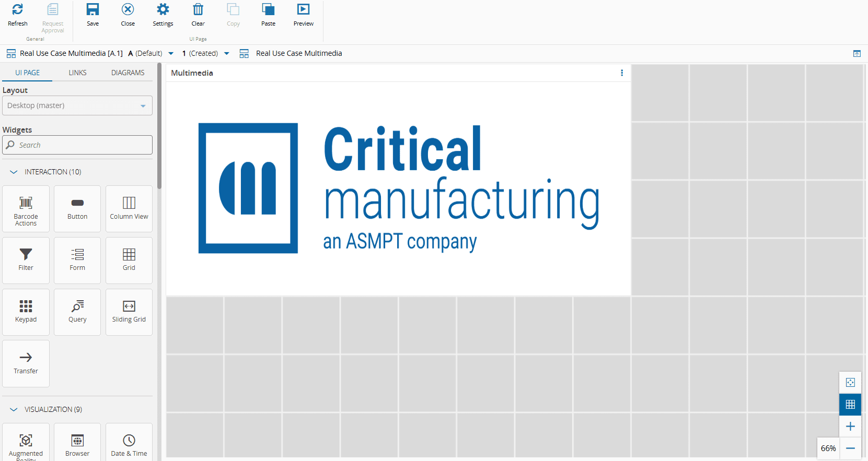Image resolution: width=868 pixels, height=461 pixels.
Task: Collapse the INTERACTION (10) section
Action: 14,172
